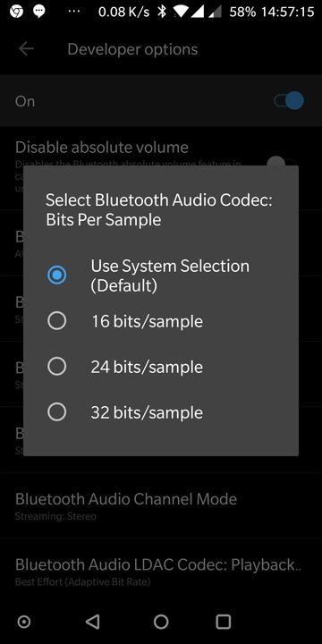Screen dimensions: 322x644
Task: Toggle the Developer options On switch
Action: coord(289,101)
